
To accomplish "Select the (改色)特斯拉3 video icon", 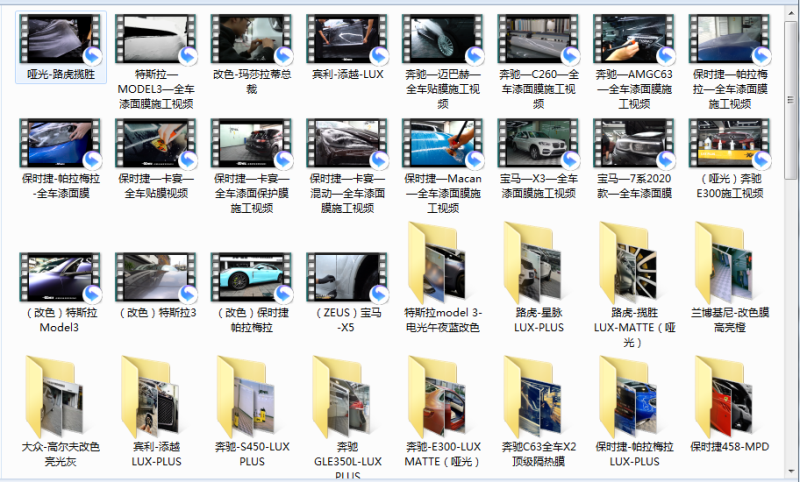I will coord(156,277).
